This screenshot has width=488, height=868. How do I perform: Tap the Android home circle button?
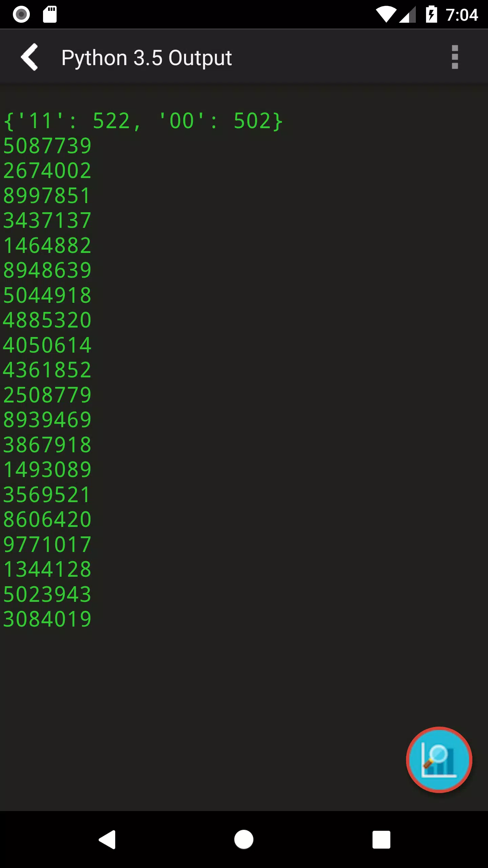[244, 840]
